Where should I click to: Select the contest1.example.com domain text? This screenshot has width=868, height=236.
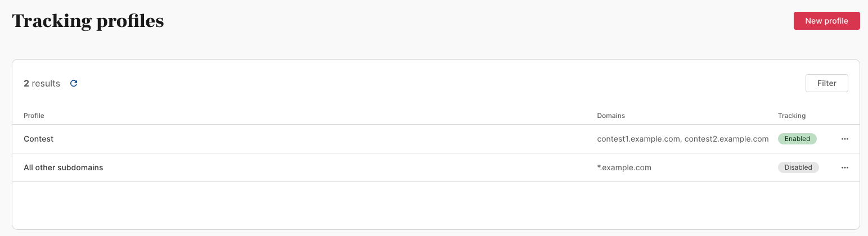(x=638, y=139)
